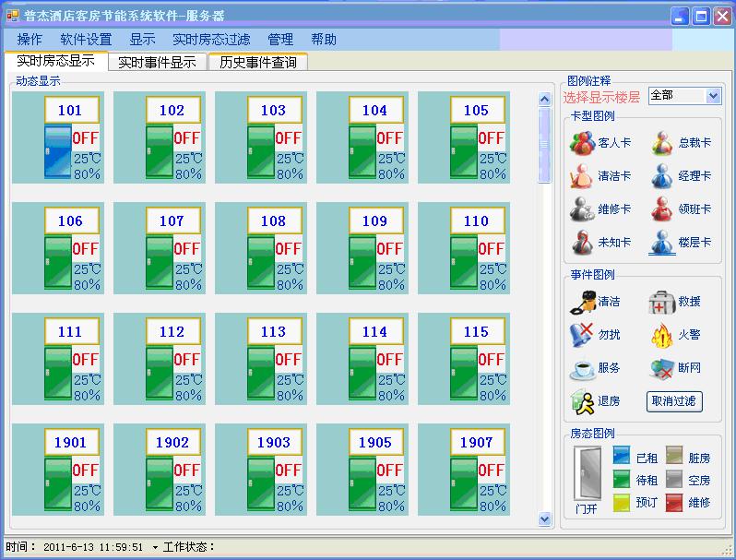This screenshot has width=736, height=560.
Task: Click the 清洁卡 cleaning card icon
Action: point(582,175)
